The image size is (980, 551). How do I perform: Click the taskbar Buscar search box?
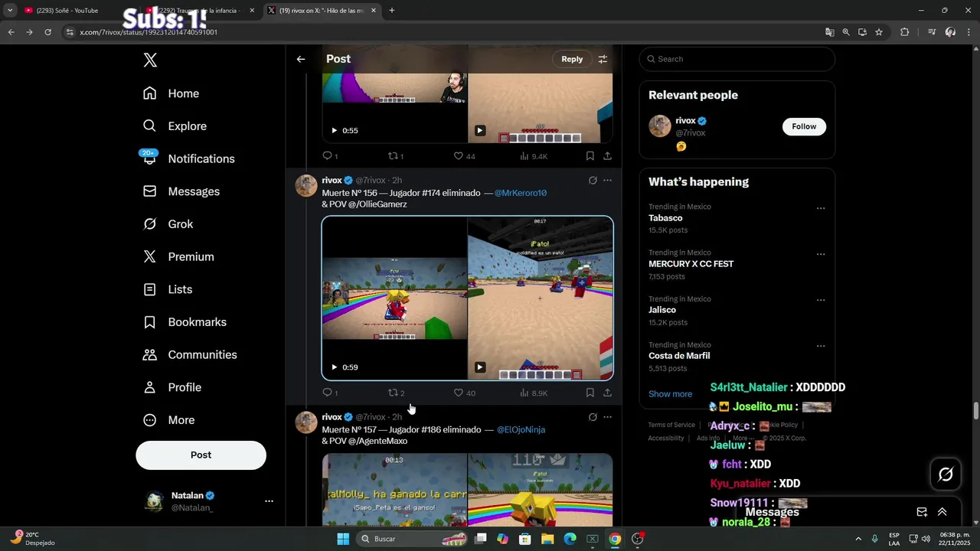tap(412, 539)
